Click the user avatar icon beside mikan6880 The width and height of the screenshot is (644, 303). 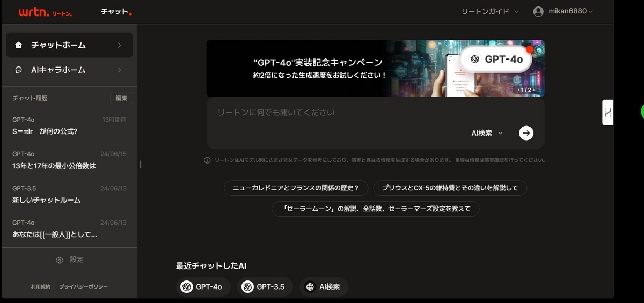click(538, 12)
